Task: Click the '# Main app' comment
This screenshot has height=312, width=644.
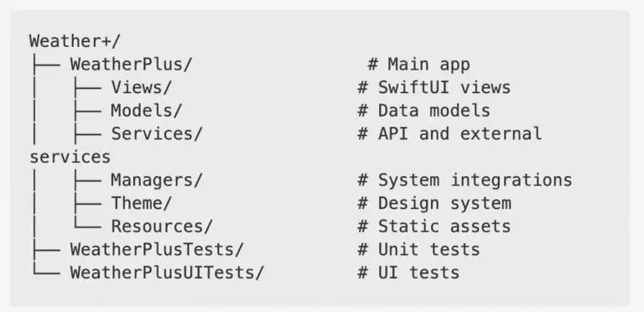Action: coord(419,65)
